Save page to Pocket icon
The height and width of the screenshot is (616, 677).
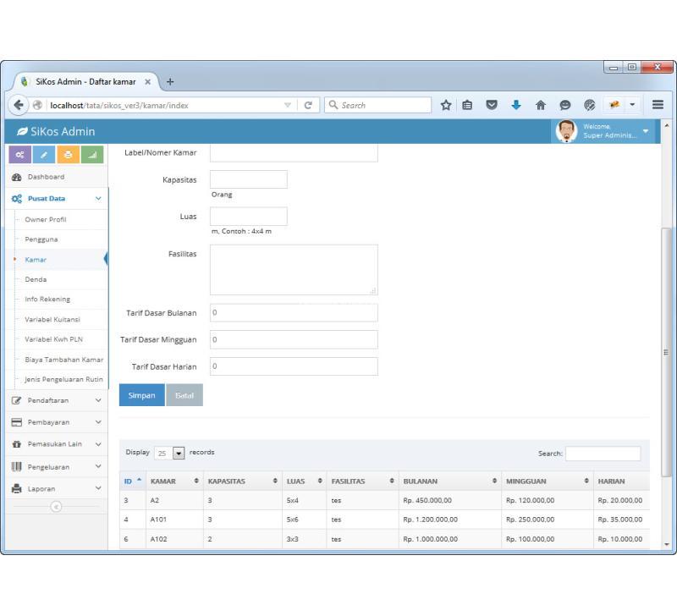493,106
